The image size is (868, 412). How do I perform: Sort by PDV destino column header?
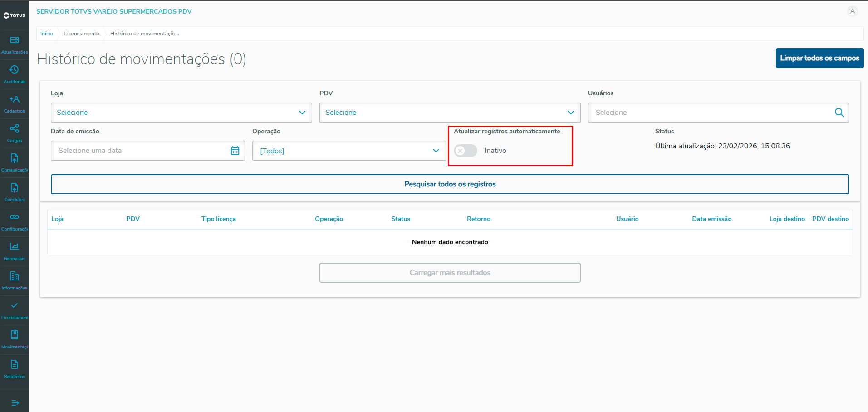(x=830, y=219)
